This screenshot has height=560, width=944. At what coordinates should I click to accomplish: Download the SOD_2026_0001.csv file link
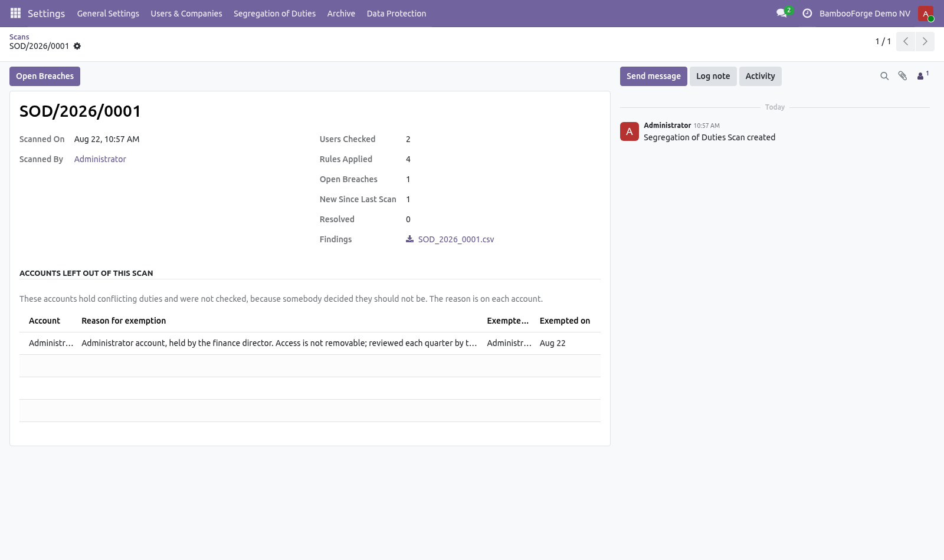point(456,239)
